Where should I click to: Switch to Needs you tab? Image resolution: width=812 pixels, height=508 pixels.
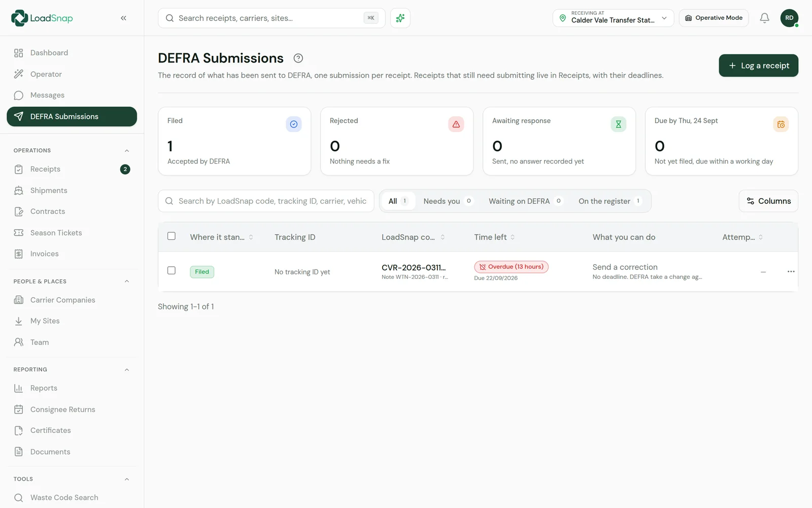(x=448, y=201)
